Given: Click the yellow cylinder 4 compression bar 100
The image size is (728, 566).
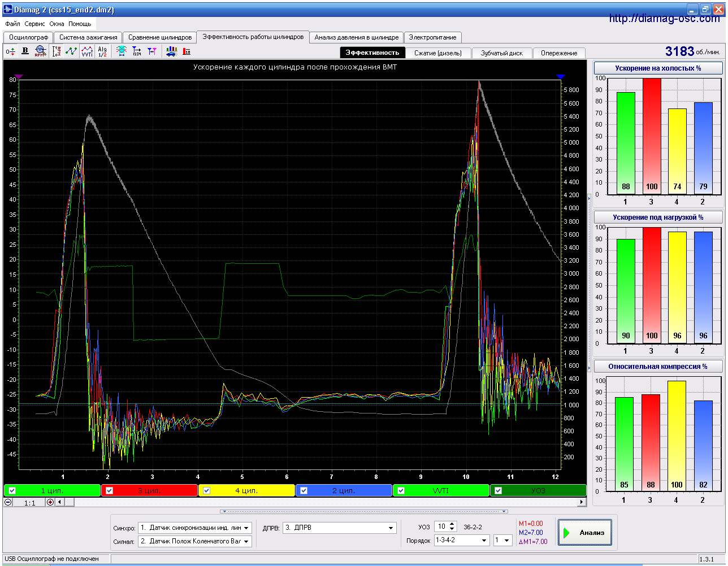Looking at the screenshot, I should (x=677, y=436).
